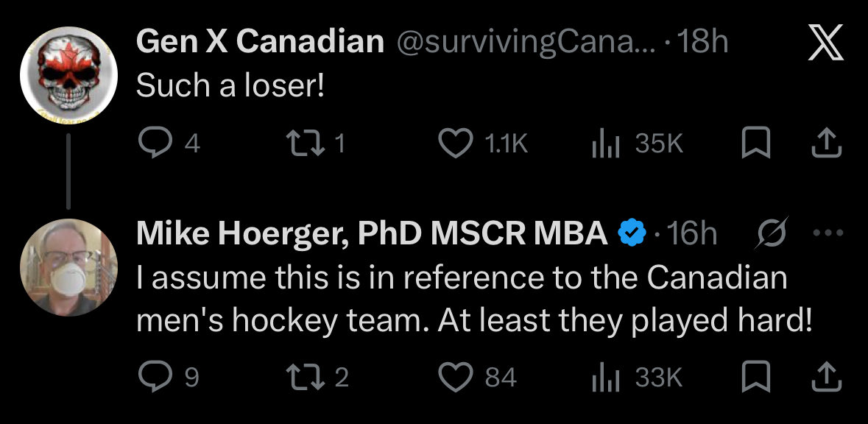This screenshot has width=868, height=424.
Task: View analytics showing 33K views
Action: [x=637, y=378]
